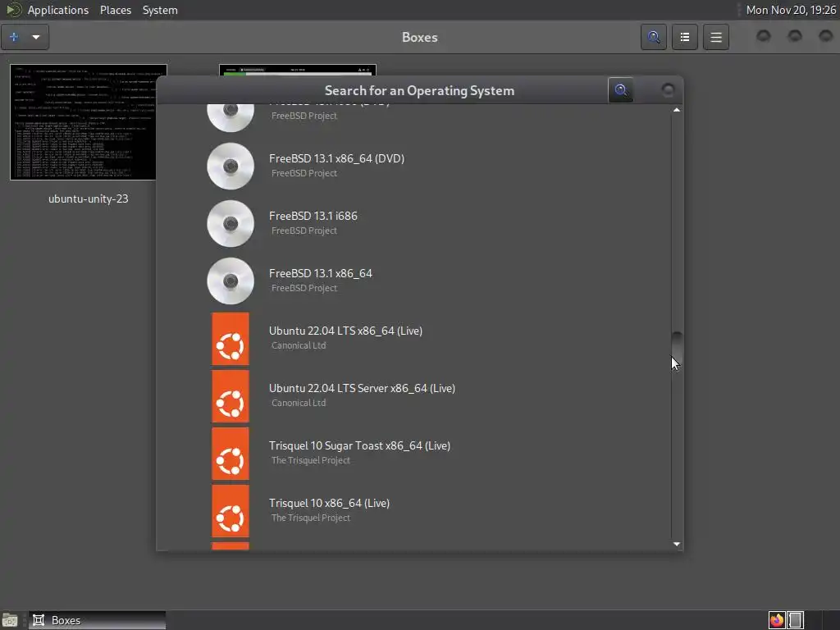Open the second box thumbnail behind the dialog

297,70
